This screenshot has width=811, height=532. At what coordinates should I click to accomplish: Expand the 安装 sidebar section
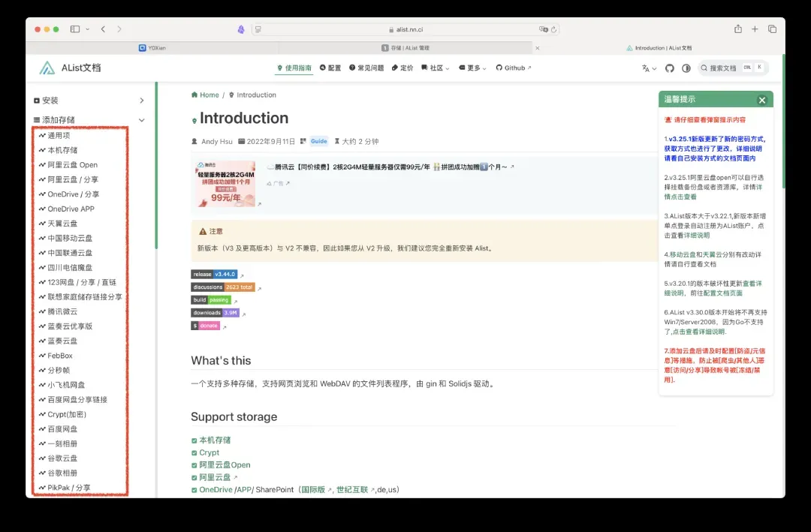coord(141,101)
